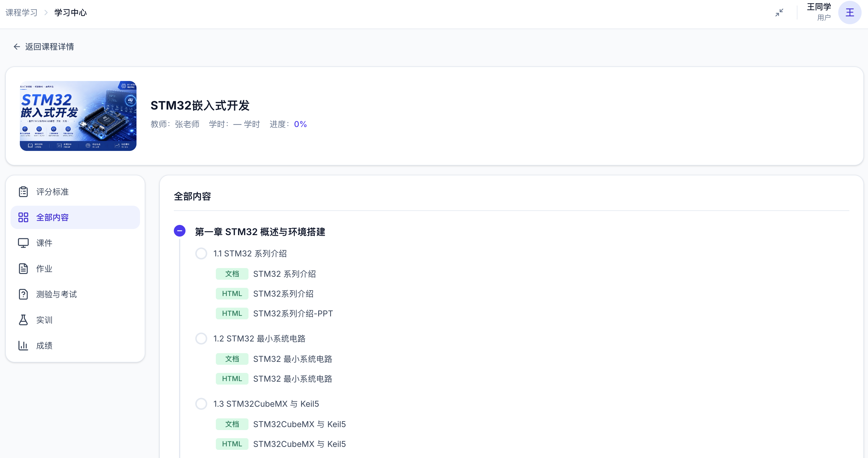Viewport: 868px width, 458px height.
Task: Click the back arrow icon
Action: tap(17, 47)
